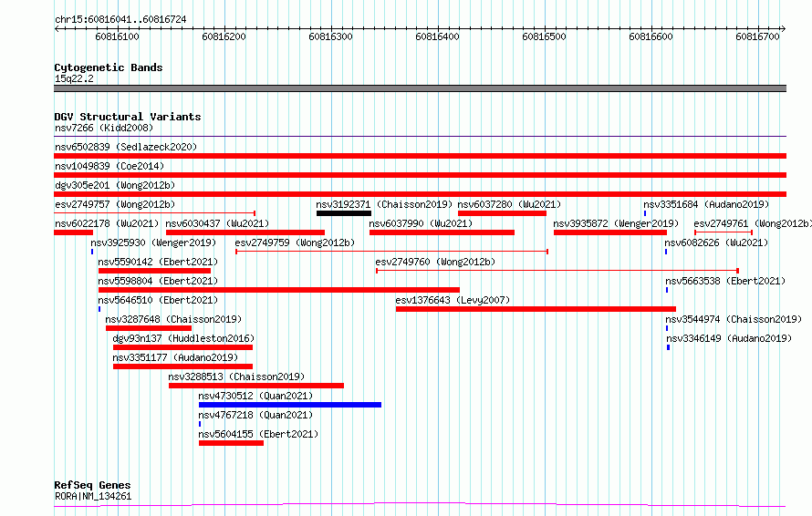Click ruler position 60816200

point(224,36)
